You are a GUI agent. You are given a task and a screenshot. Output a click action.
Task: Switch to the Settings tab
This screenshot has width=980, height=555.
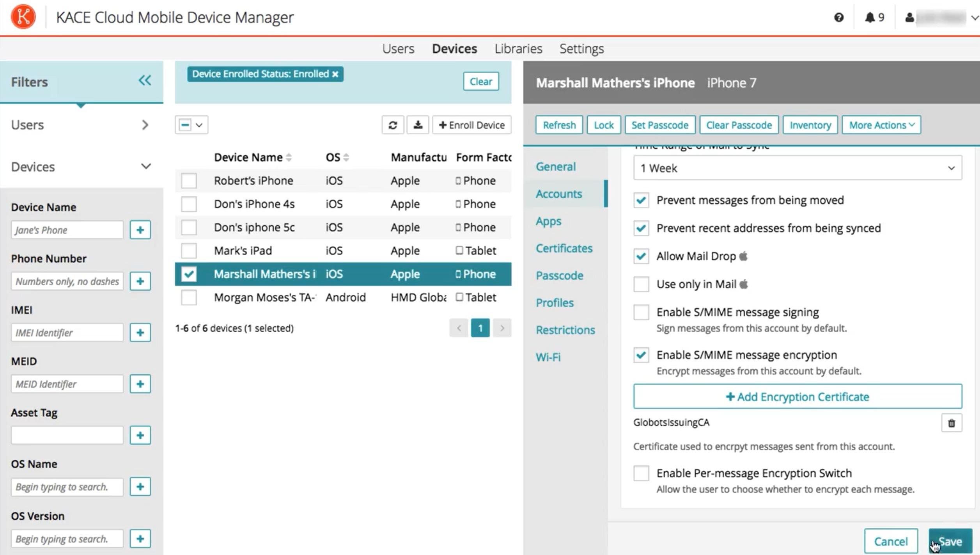(x=581, y=49)
